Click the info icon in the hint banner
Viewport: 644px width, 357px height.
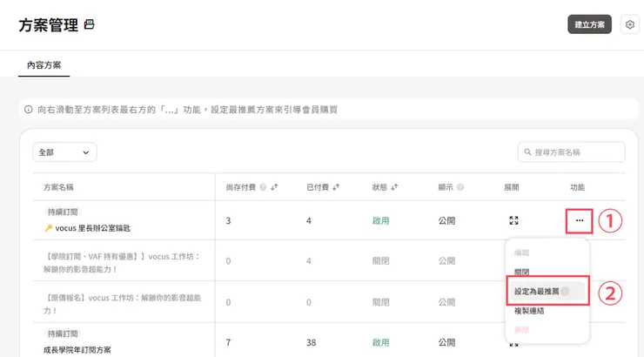coord(29,110)
